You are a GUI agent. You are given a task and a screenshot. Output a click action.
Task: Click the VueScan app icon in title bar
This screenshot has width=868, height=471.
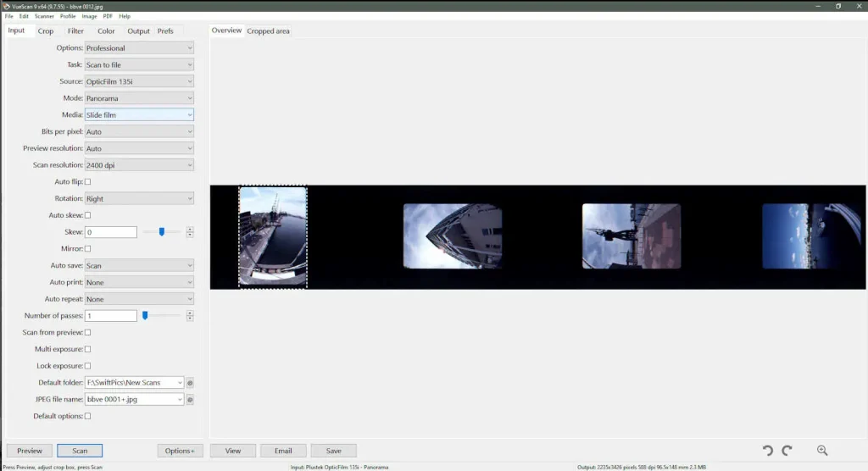[x=6, y=6]
